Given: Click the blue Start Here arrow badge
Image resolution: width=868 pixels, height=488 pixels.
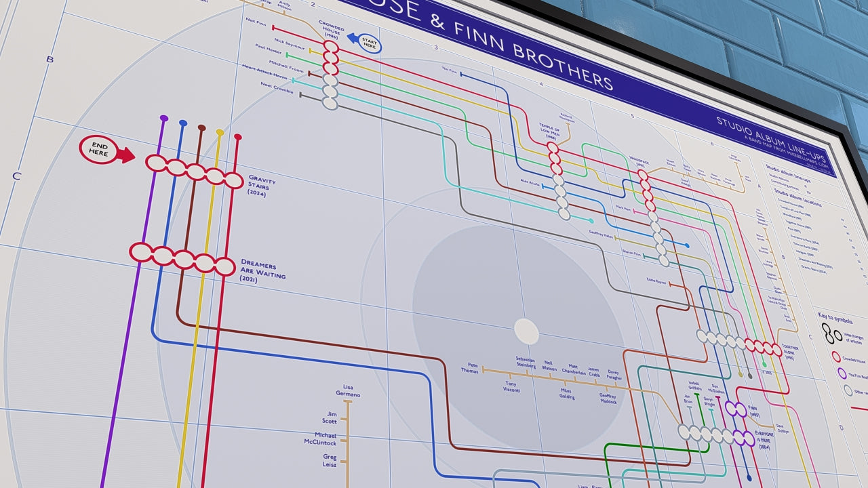Looking at the screenshot, I should point(366,43).
